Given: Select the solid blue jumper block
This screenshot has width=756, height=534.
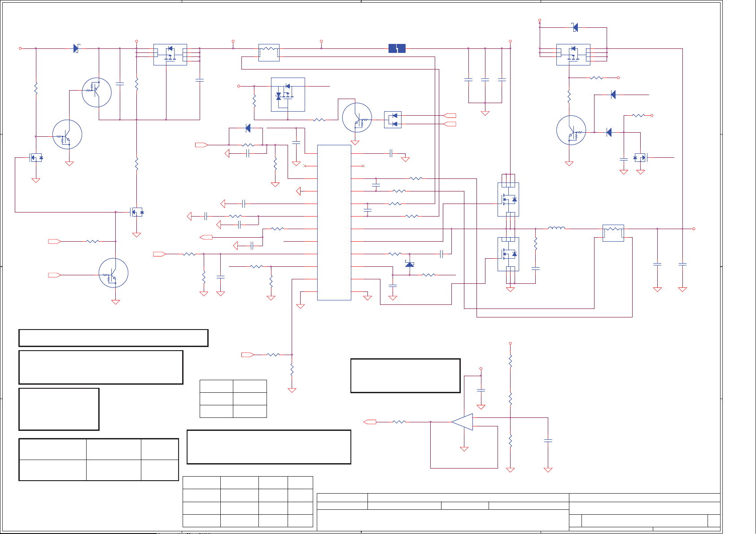Looking at the screenshot, I should [397, 48].
